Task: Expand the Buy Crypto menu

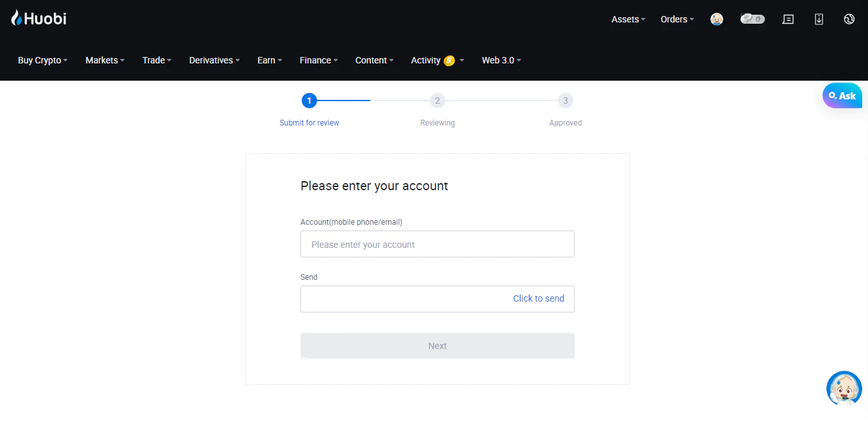Action: coord(42,60)
